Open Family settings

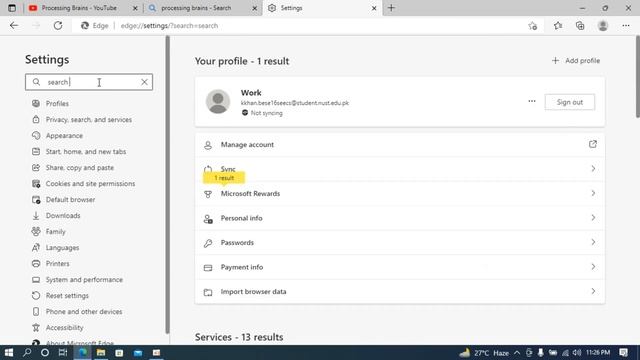(x=56, y=231)
